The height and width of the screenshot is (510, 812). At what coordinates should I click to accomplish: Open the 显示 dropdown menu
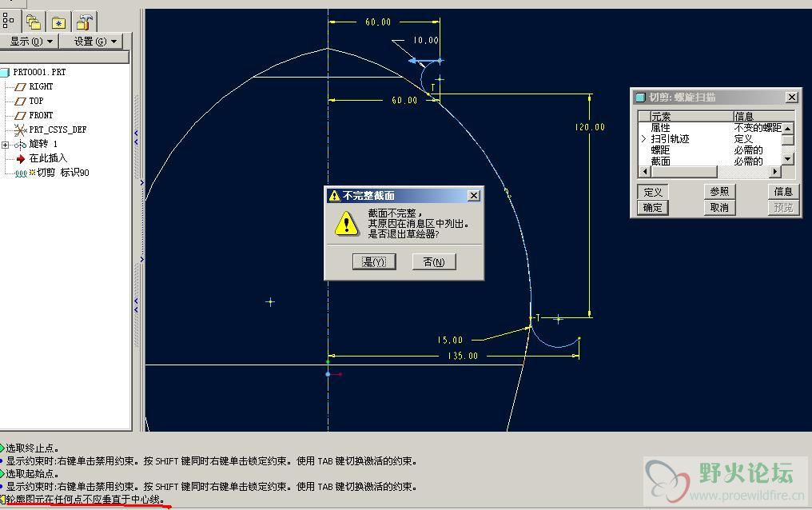pos(30,42)
